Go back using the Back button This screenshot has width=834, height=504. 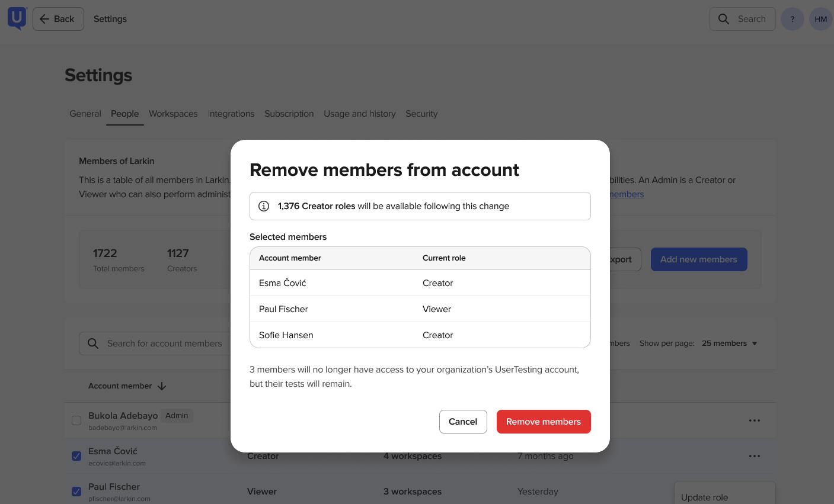coord(58,19)
